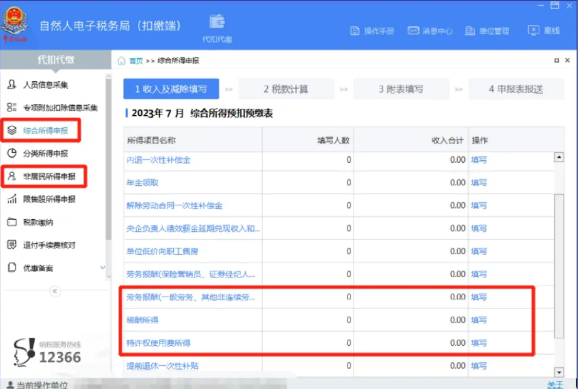Click 填写 for 劳务报酬(保险营销员) row
Image resolution: width=578 pixels, height=389 pixels.
479,274
